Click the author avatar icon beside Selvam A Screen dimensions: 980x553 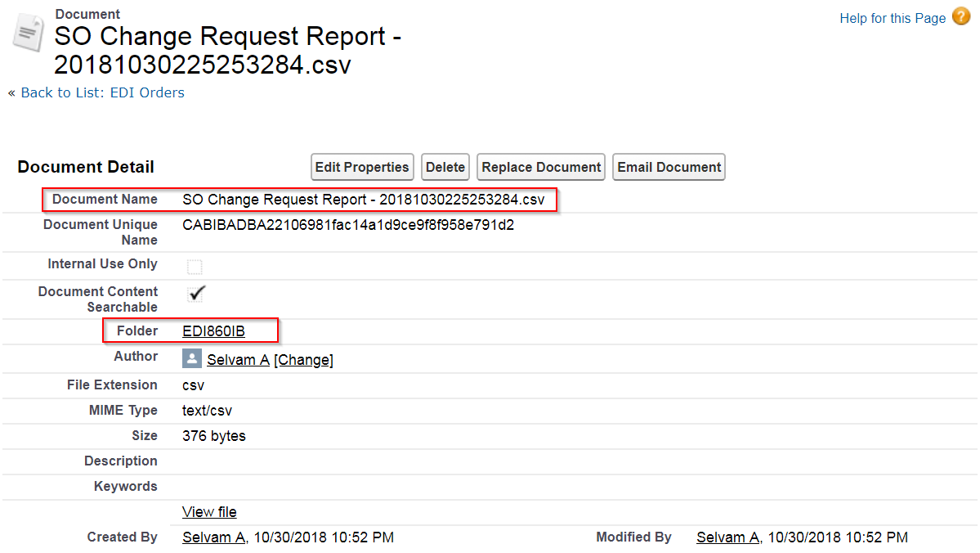192,358
